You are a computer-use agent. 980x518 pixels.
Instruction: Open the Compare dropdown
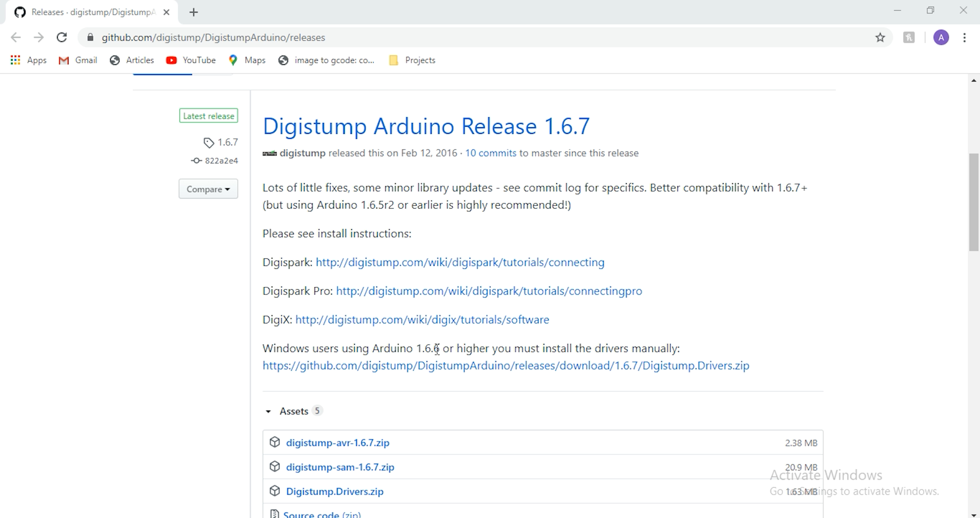coord(208,189)
